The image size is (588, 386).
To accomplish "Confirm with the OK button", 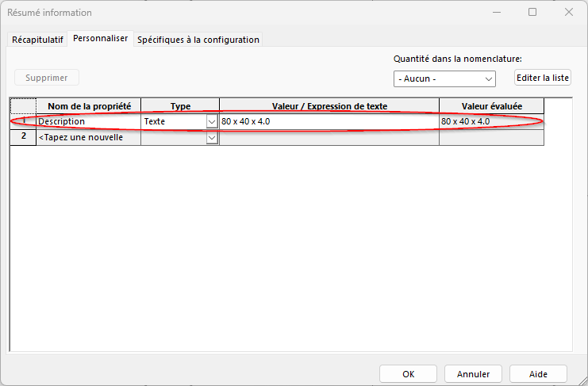I will [408, 374].
